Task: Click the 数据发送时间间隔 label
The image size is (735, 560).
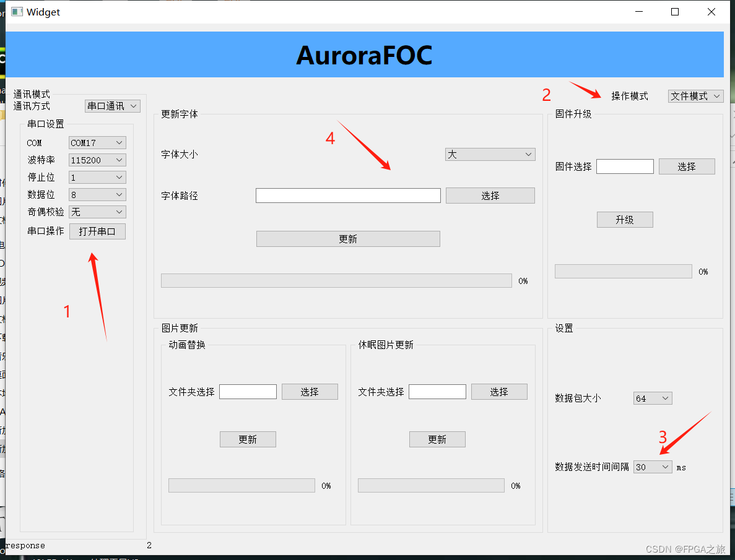Action: coord(592,467)
